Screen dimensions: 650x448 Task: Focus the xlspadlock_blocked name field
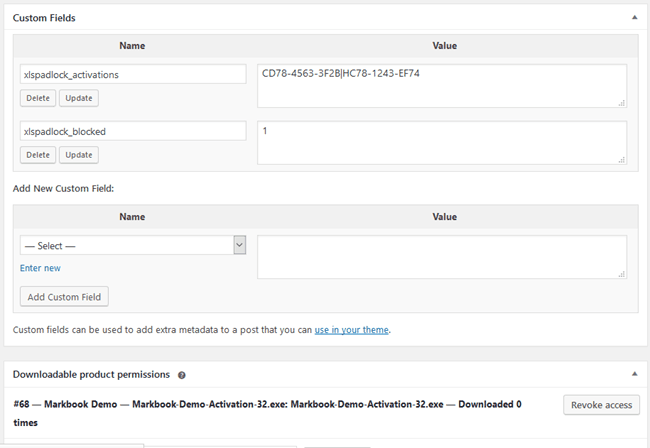coord(133,131)
